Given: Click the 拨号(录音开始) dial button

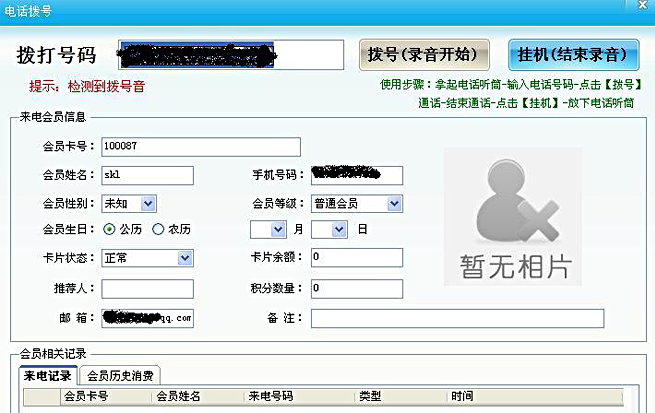Looking at the screenshot, I should click(x=422, y=54).
